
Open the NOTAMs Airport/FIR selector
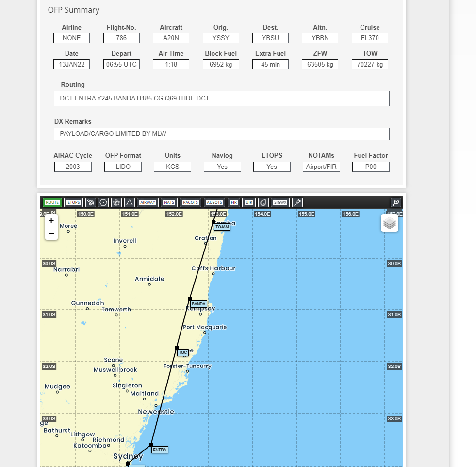coord(321,167)
